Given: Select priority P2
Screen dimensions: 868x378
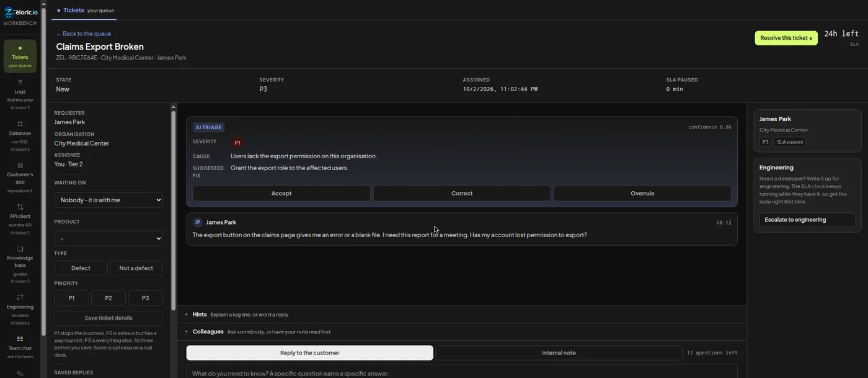Looking at the screenshot, I should coord(108,298).
